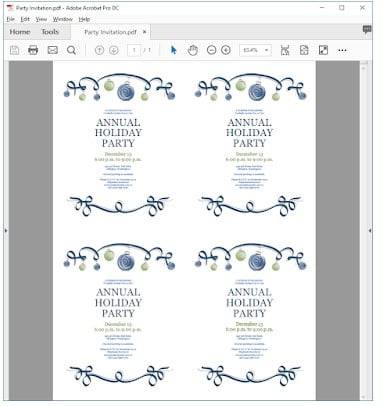Go to previous page up-arrow icon
382x406 pixels.
tap(99, 50)
